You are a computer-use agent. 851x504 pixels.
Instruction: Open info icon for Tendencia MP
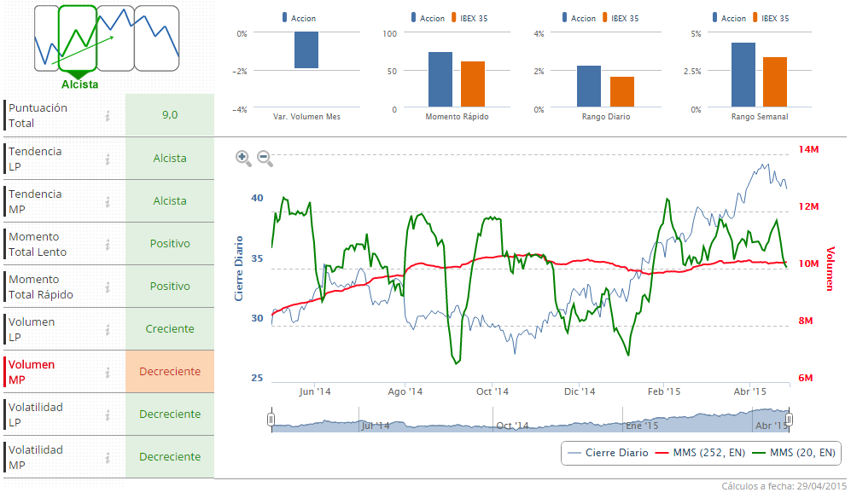click(x=108, y=201)
